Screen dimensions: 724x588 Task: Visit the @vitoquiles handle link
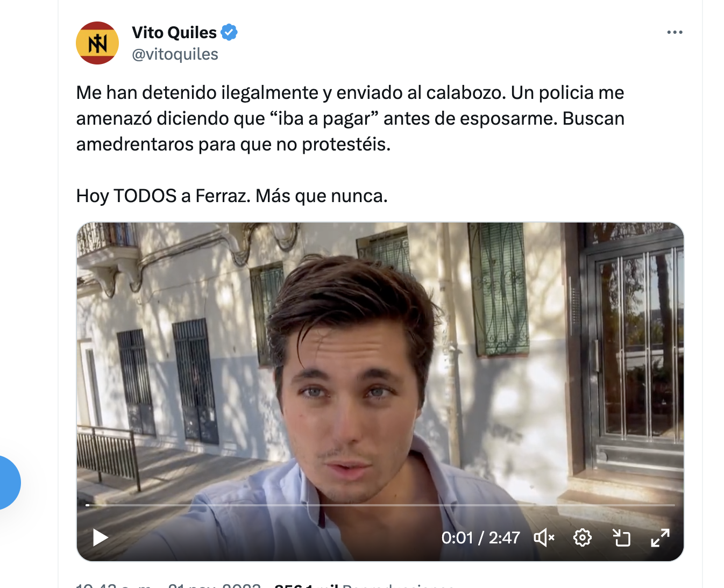click(175, 54)
